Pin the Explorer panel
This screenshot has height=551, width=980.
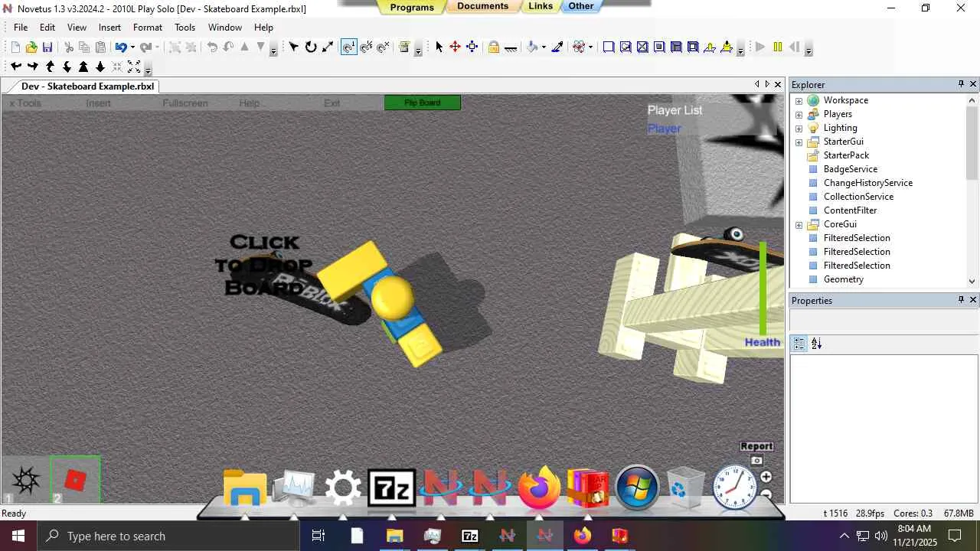(961, 84)
